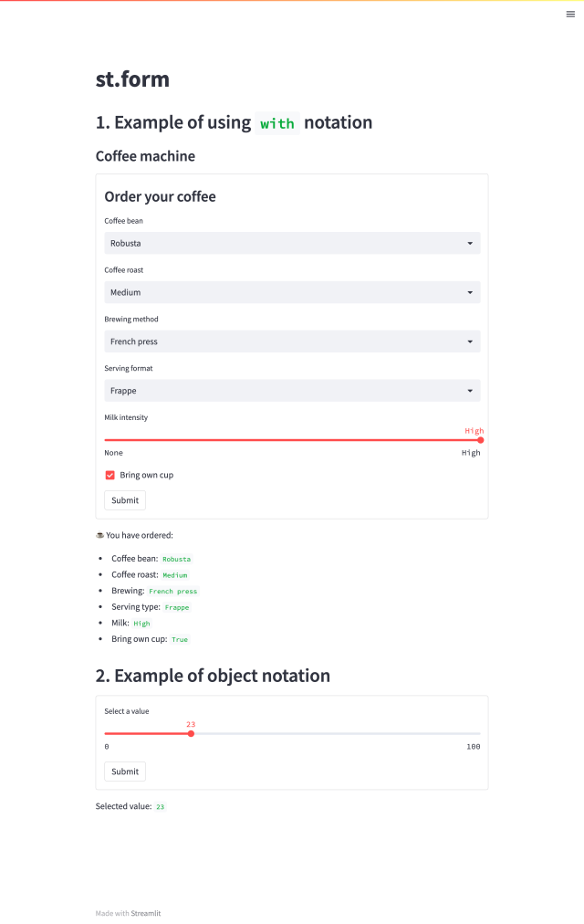
Task: Click the coffee cup emoji icon
Action: click(99, 535)
